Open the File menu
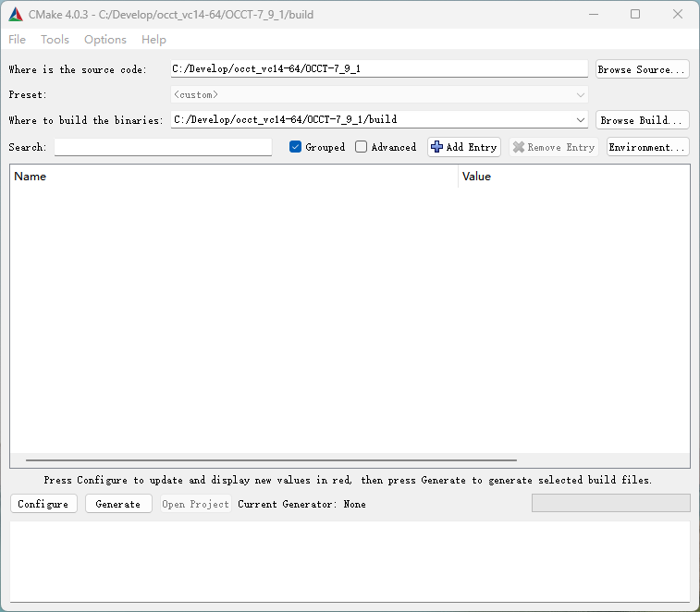Viewport: 700px width, 612px height. (17, 39)
